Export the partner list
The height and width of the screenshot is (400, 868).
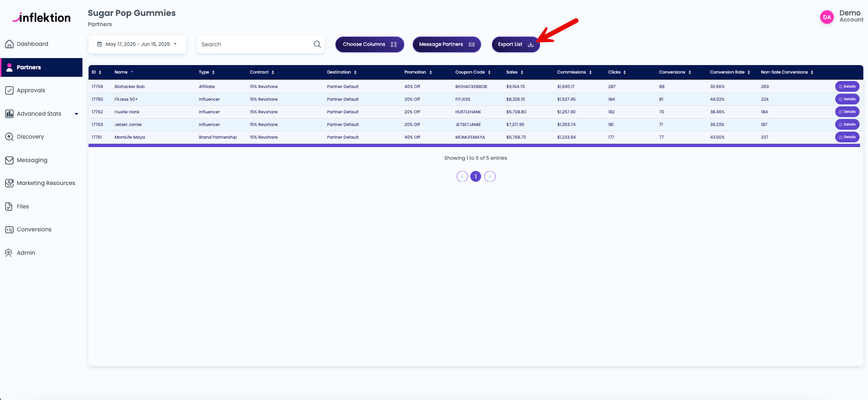(515, 44)
